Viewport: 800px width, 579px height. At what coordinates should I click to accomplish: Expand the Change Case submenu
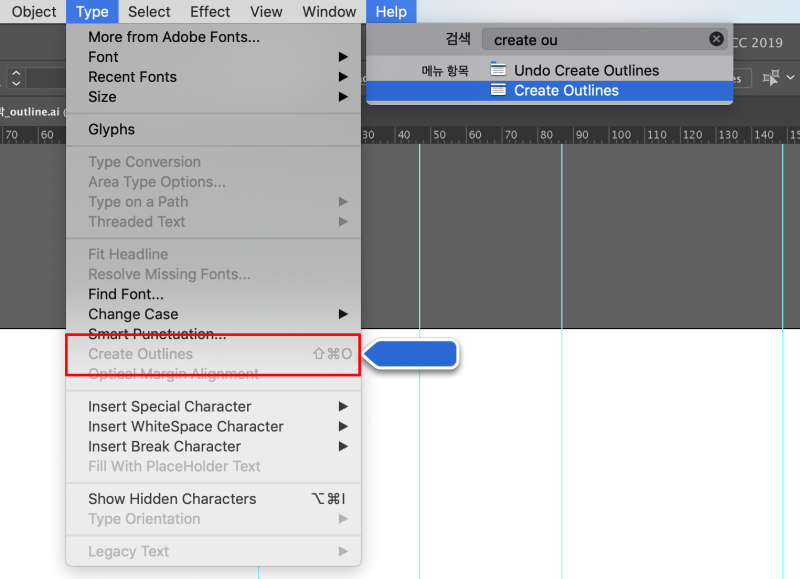pos(213,314)
